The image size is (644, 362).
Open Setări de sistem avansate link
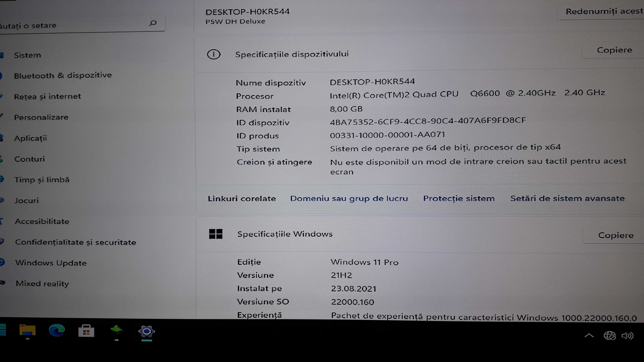click(568, 198)
